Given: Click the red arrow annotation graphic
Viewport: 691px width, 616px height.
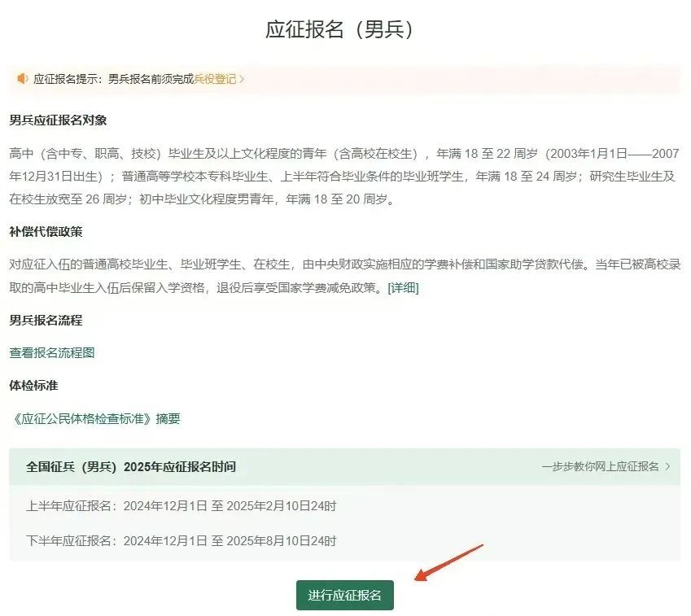Looking at the screenshot, I should coord(449,562).
